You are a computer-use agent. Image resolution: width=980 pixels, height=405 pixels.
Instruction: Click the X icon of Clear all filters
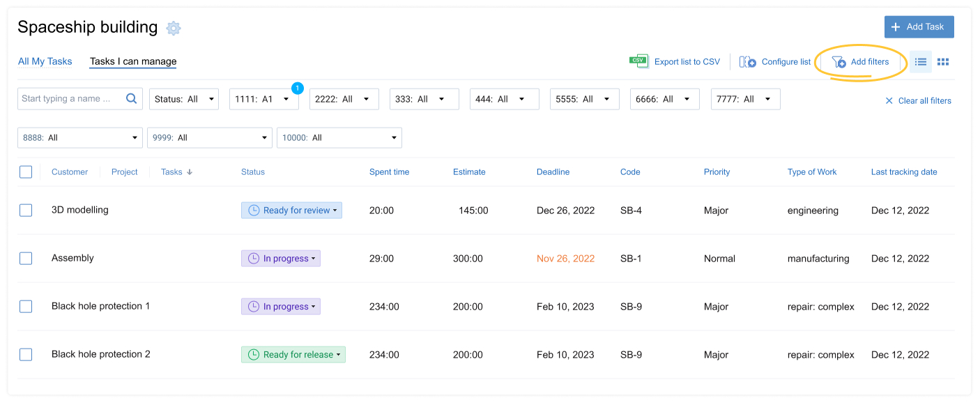(x=889, y=101)
